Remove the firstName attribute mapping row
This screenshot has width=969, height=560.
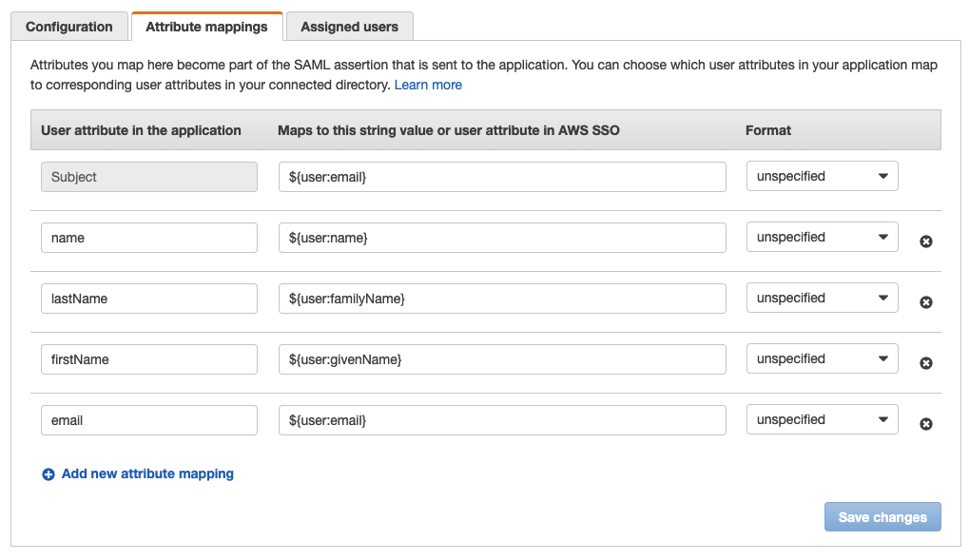[x=926, y=363]
